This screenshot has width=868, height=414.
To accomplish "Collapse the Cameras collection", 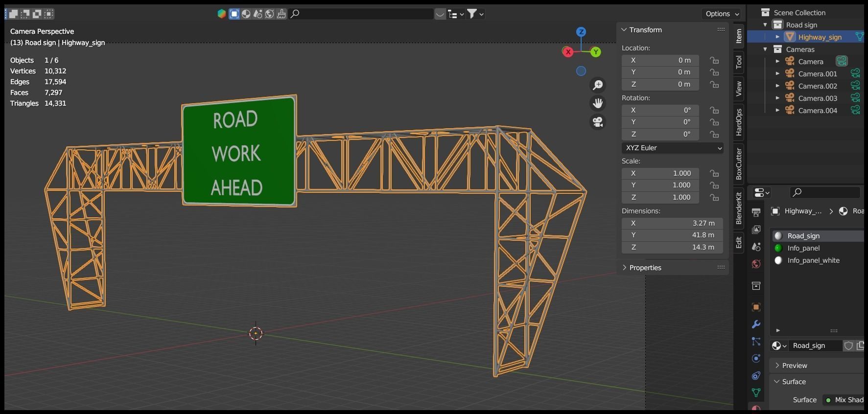I will tap(765, 49).
